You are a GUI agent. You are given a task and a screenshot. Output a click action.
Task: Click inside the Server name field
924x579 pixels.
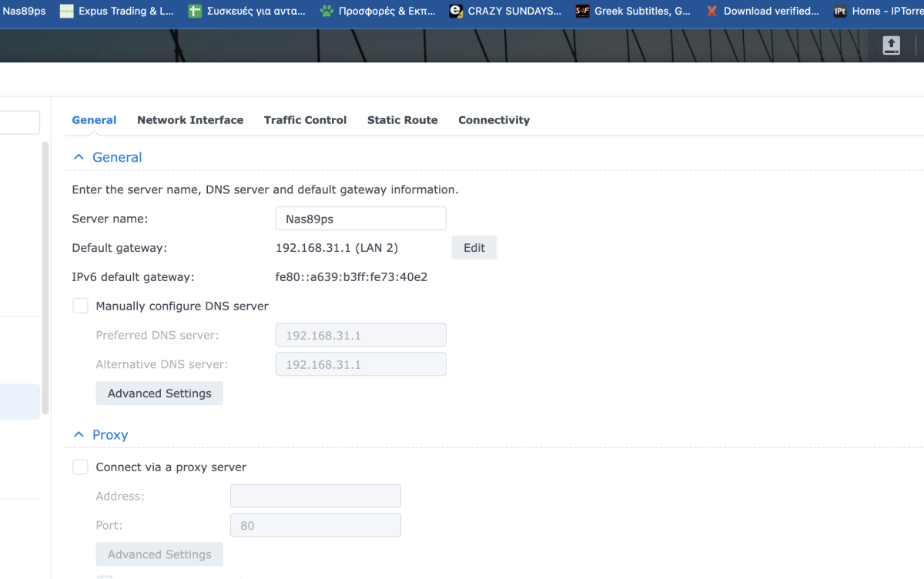click(360, 218)
